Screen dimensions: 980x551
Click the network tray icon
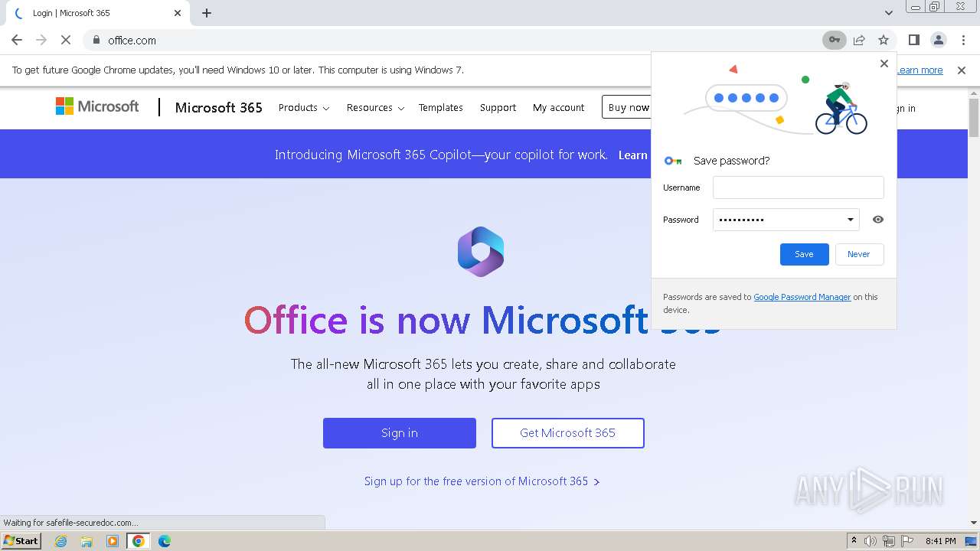[x=889, y=541]
